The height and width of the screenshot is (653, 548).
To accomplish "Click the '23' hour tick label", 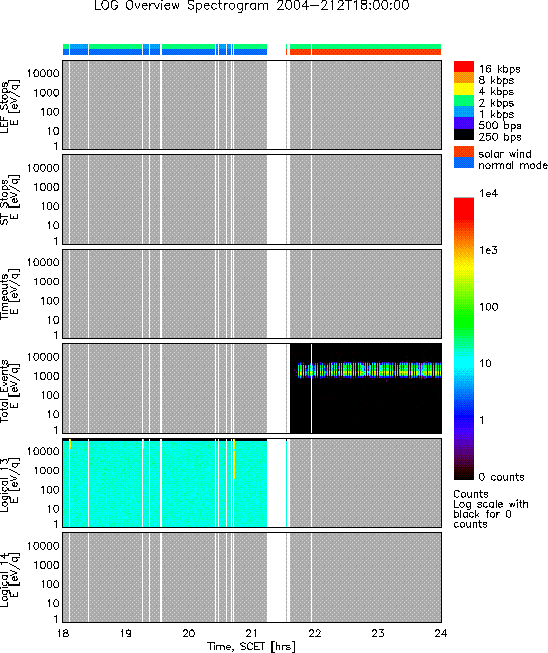I will tap(378, 633).
